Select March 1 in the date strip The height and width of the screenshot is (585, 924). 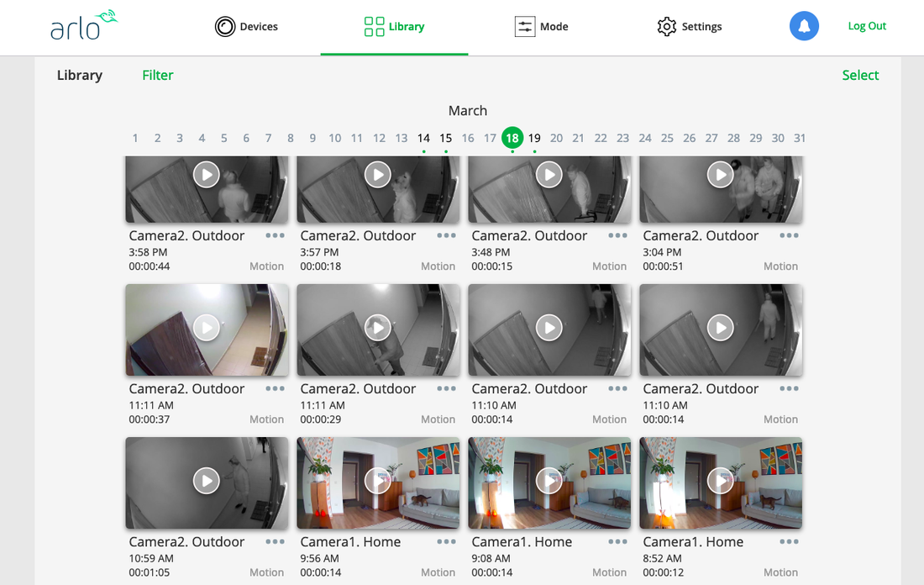point(135,138)
